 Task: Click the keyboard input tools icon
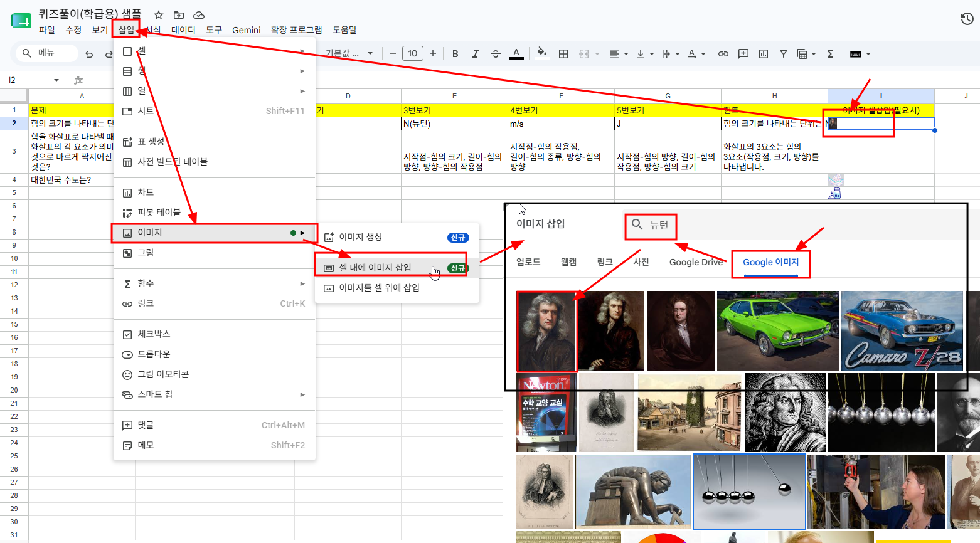[x=855, y=54]
